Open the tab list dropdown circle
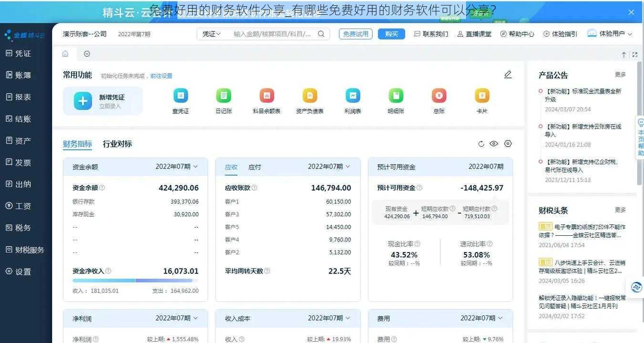 click(87, 54)
